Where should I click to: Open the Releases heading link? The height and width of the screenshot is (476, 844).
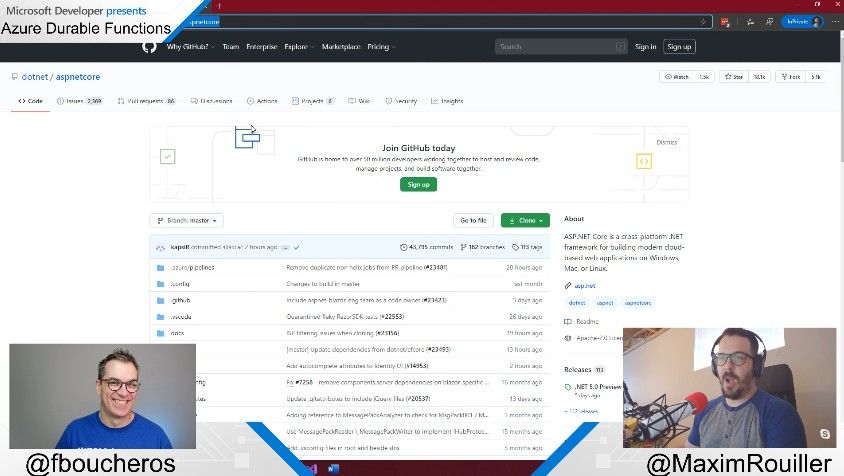tap(578, 369)
